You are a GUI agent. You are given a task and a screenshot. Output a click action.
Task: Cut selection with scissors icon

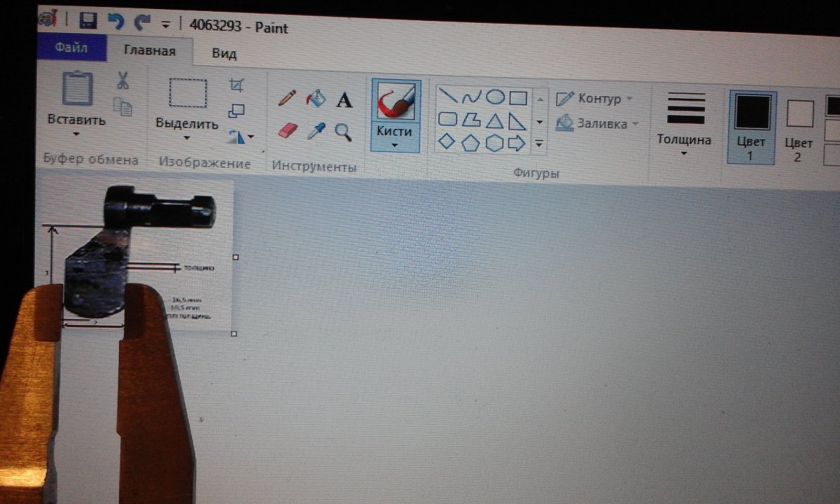122,80
